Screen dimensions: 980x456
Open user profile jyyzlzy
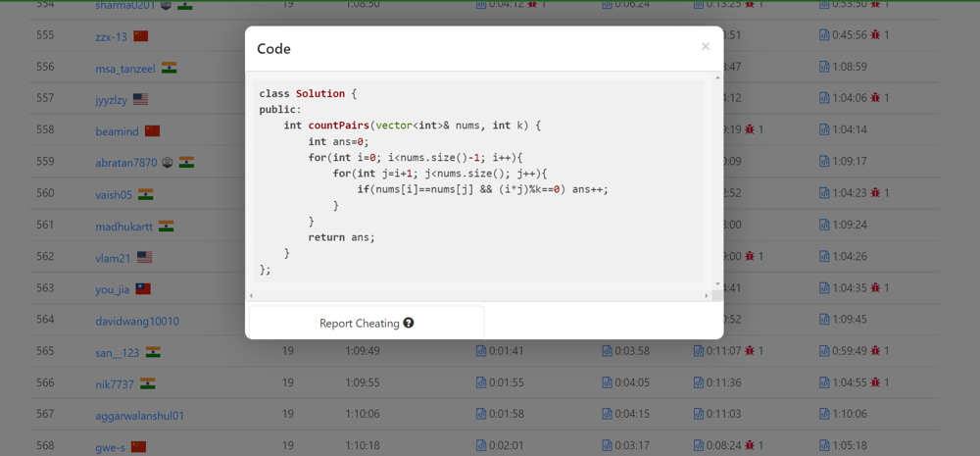pyautogui.click(x=112, y=99)
